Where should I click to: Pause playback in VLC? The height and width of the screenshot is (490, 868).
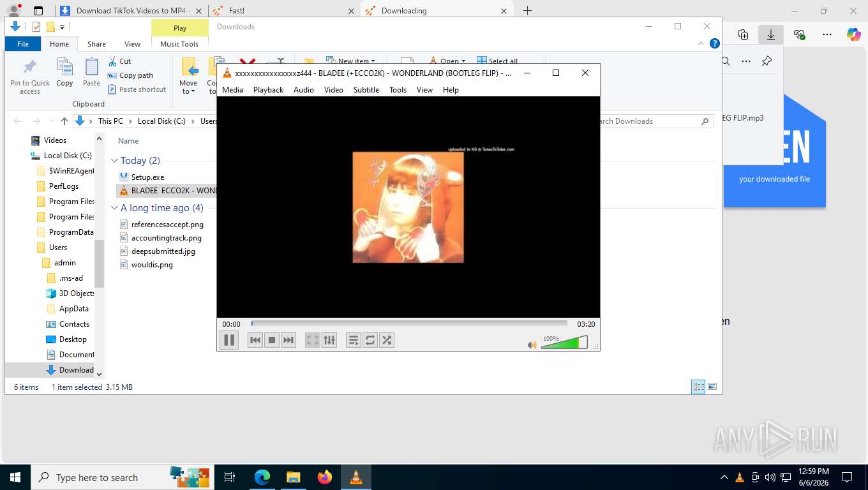[229, 340]
